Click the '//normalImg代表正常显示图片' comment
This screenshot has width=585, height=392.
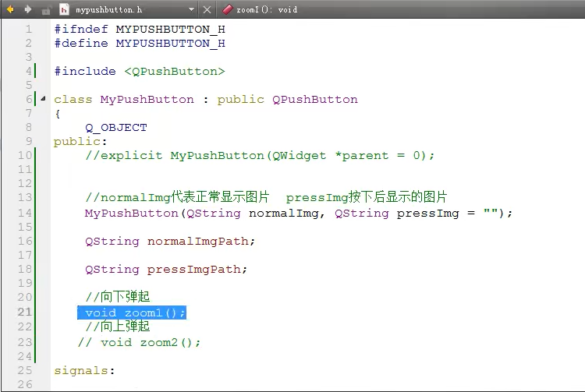coord(177,196)
